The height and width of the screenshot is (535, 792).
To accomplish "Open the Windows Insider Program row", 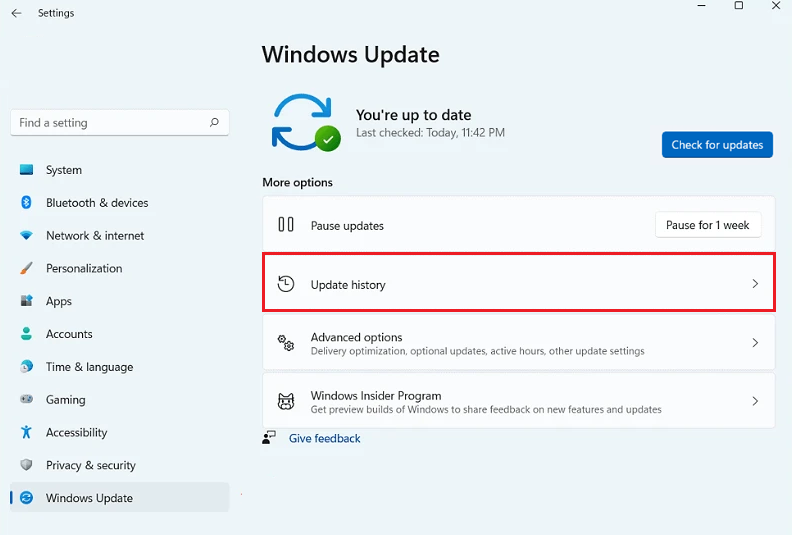I will tap(519, 401).
